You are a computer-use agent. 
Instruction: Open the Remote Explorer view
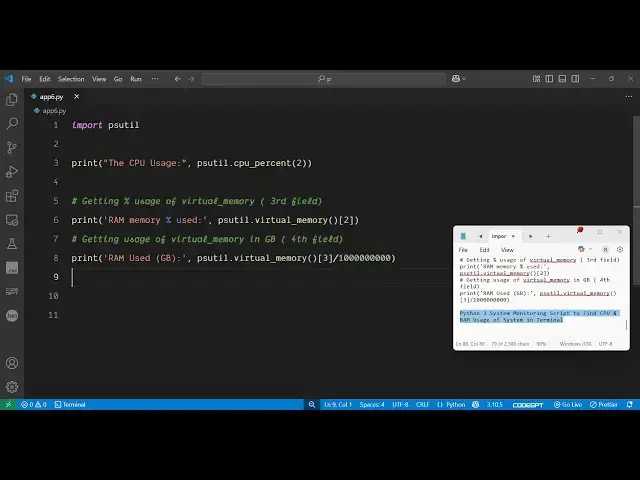point(12,220)
